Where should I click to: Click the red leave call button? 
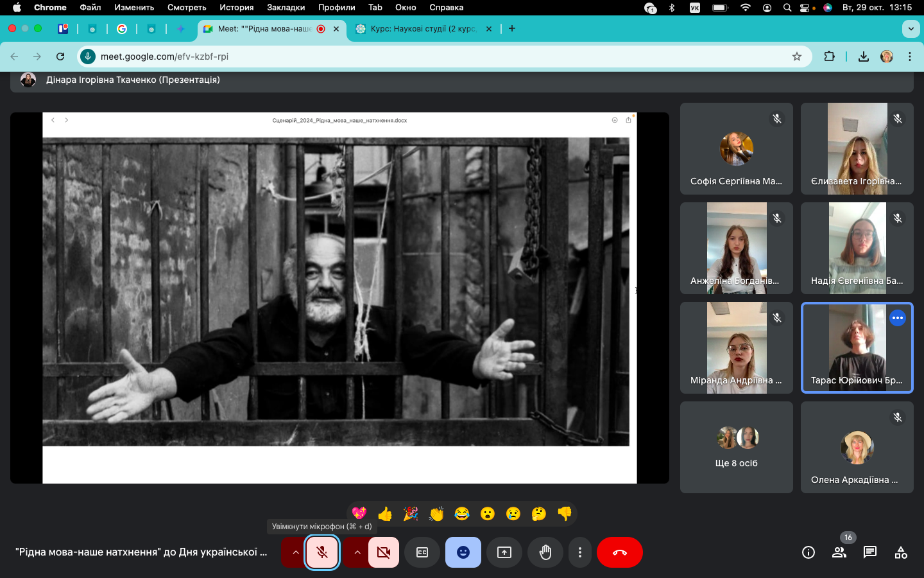pos(619,552)
